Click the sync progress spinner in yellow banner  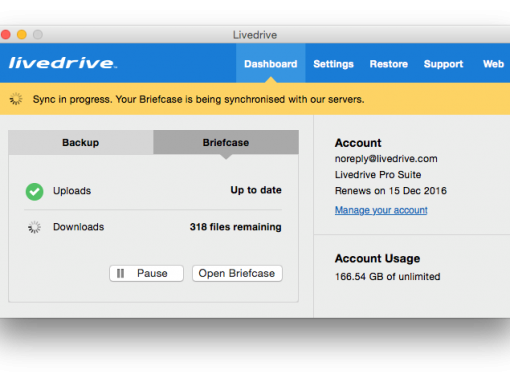coord(16,99)
